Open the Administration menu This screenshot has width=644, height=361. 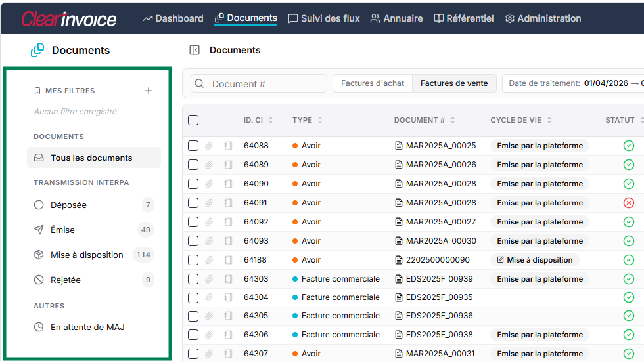[x=543, y=18]
